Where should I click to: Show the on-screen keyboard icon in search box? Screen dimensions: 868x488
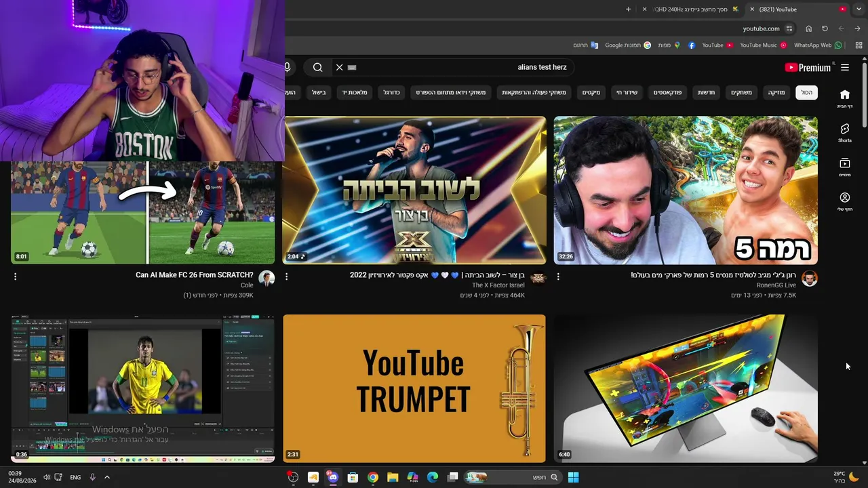coord(352,67)
